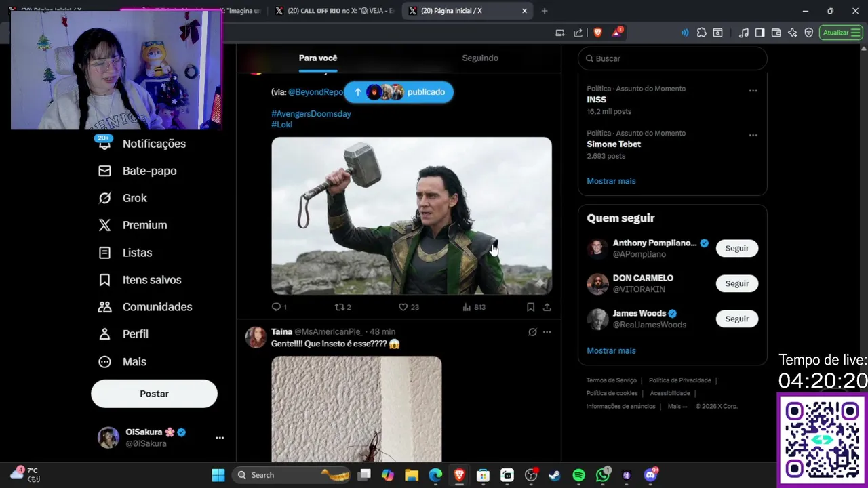Screen dimensions: 868x488
Task: Open the media control music icon
Action: coord(744,33)
